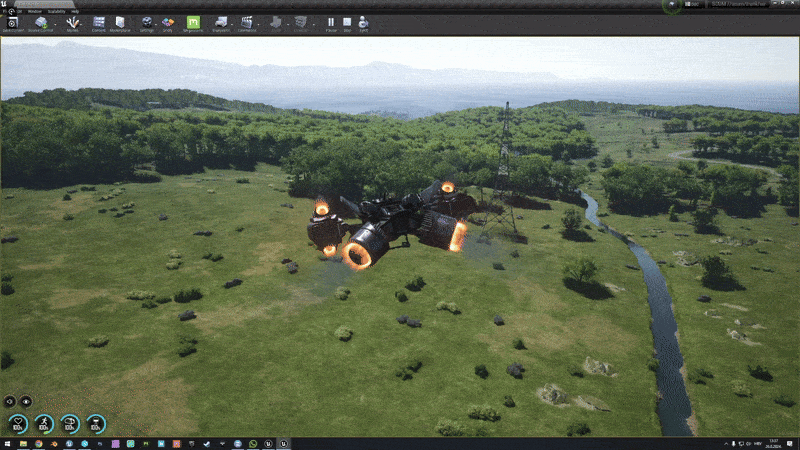Click the Save Current toolbar icon
The width and height of the screenshot is (800, 450).
[14, 22]
